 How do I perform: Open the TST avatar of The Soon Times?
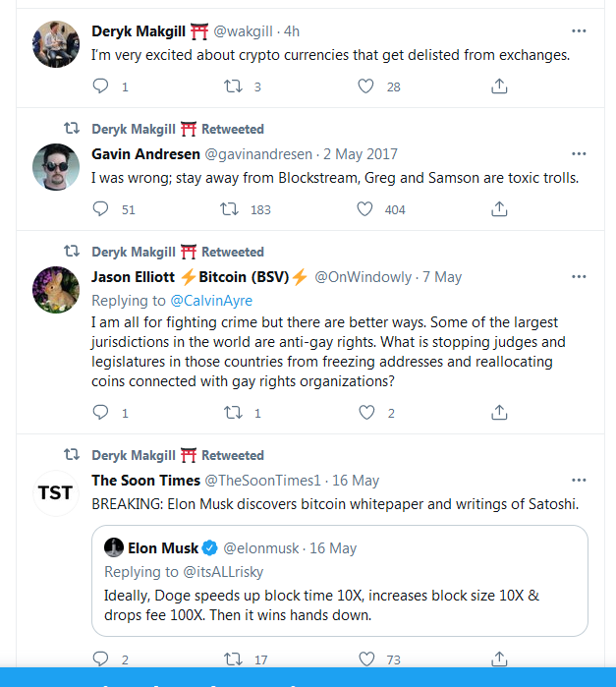click(x=56, y=493)
